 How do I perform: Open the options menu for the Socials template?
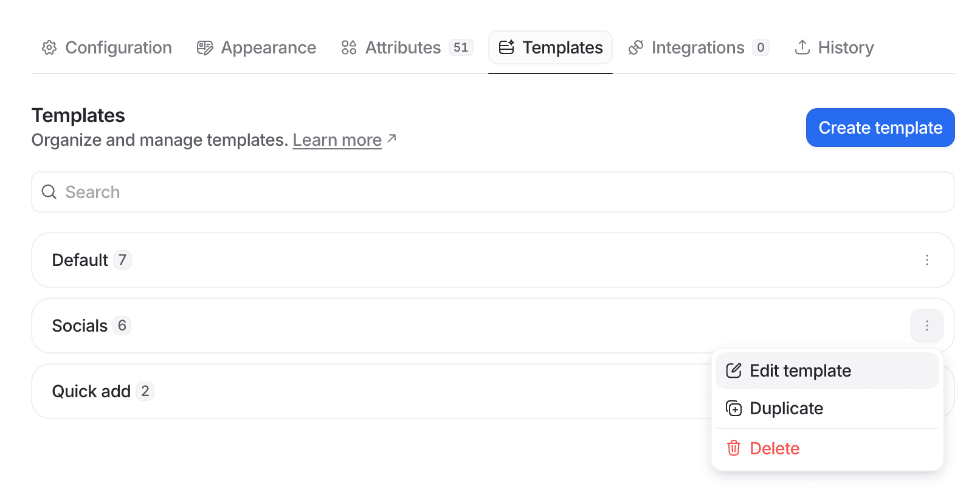[927, 326]
